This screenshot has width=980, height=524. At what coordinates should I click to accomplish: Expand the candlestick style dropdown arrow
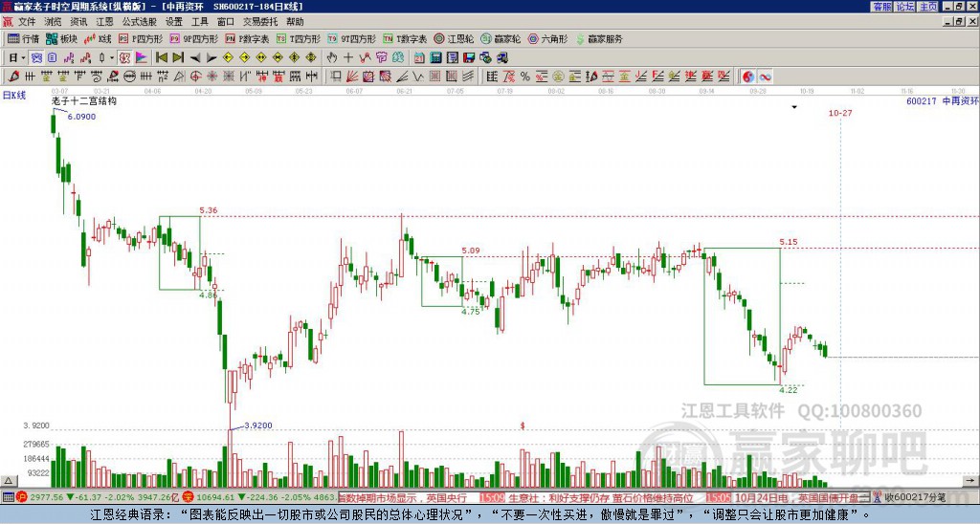coord(112,57)
